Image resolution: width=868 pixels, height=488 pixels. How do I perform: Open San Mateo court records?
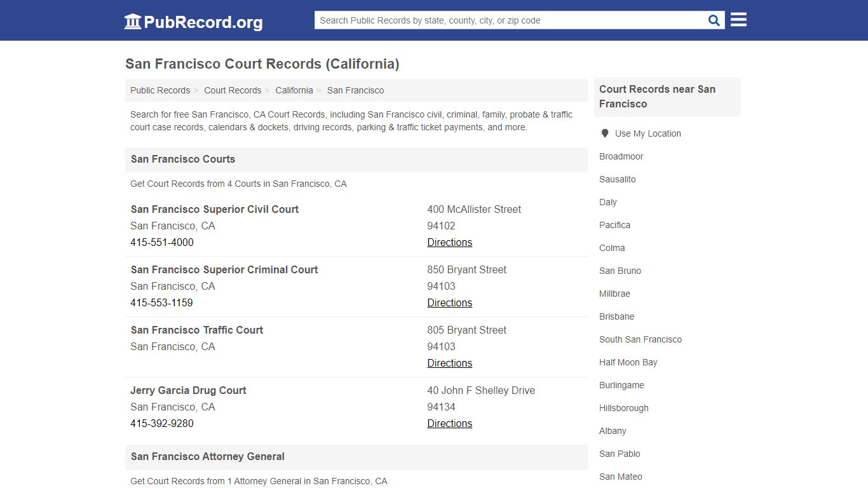[620, 477]
